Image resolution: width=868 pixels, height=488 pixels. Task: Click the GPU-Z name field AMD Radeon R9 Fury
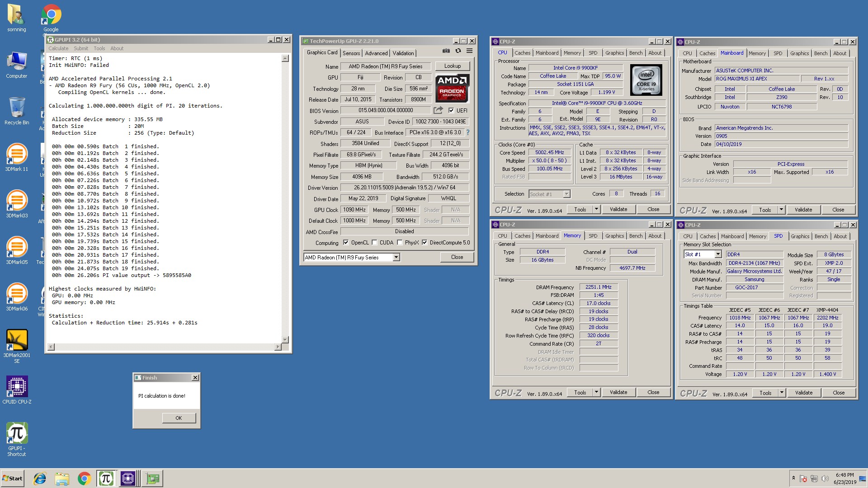(x=385, y=66)
